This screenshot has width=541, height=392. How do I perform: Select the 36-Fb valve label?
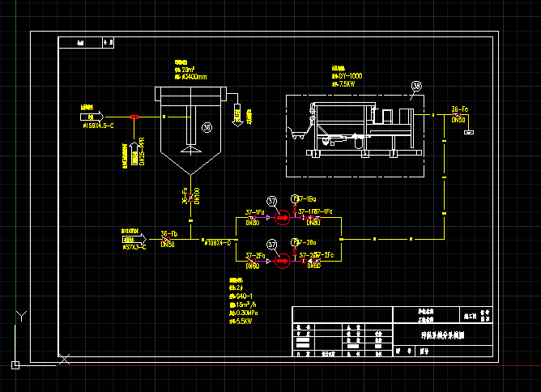click(x=169, y=234)
